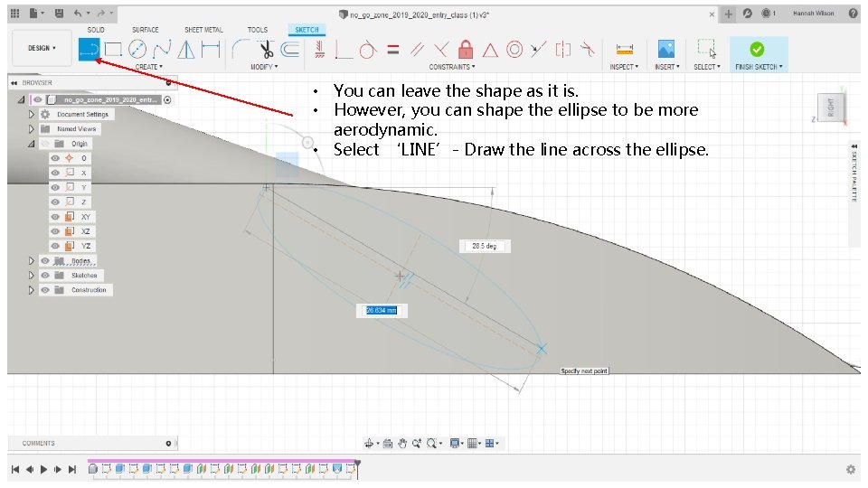Open the Inspect dropdown menu
Screen dimensions: 868x488
coord(624,67)
